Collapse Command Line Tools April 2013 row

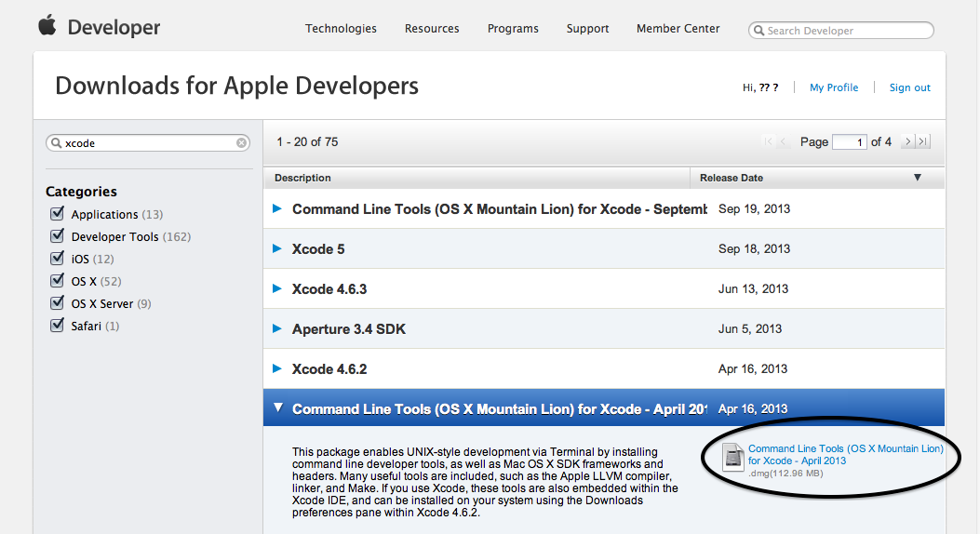tap(278, 407)
